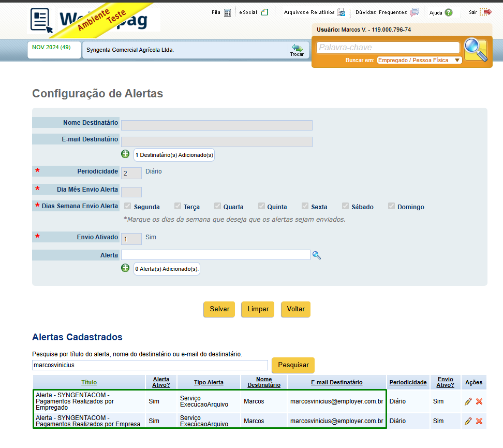Image resolution: width=503 pixels, height=448 pixels.
Task: Click the Pesquisar button
Action: (x=293, y=365)
